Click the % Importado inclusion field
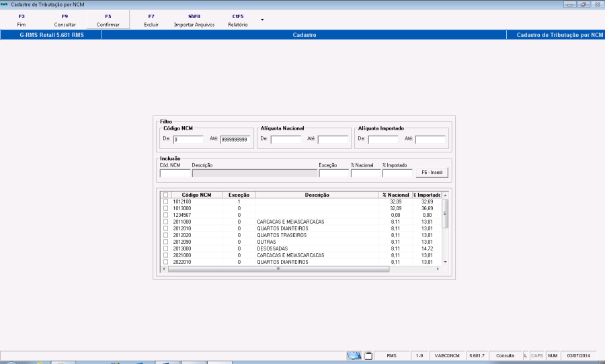 coord(397,173)
